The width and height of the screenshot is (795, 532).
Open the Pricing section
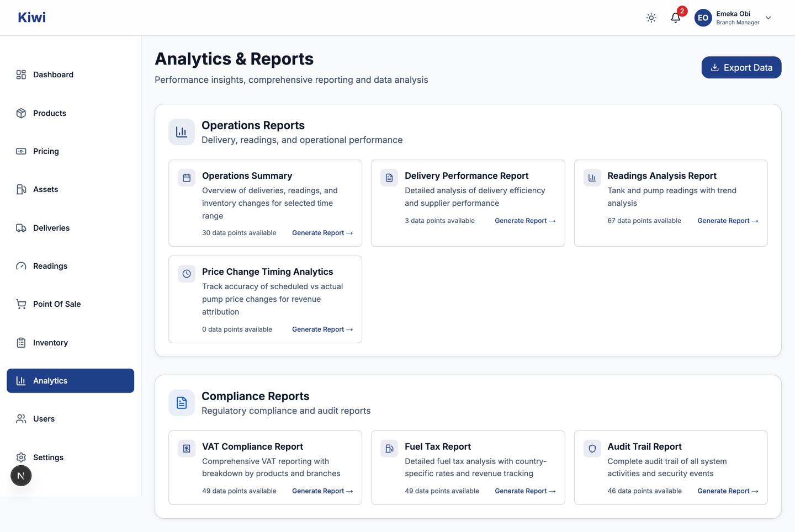point(70,151)
